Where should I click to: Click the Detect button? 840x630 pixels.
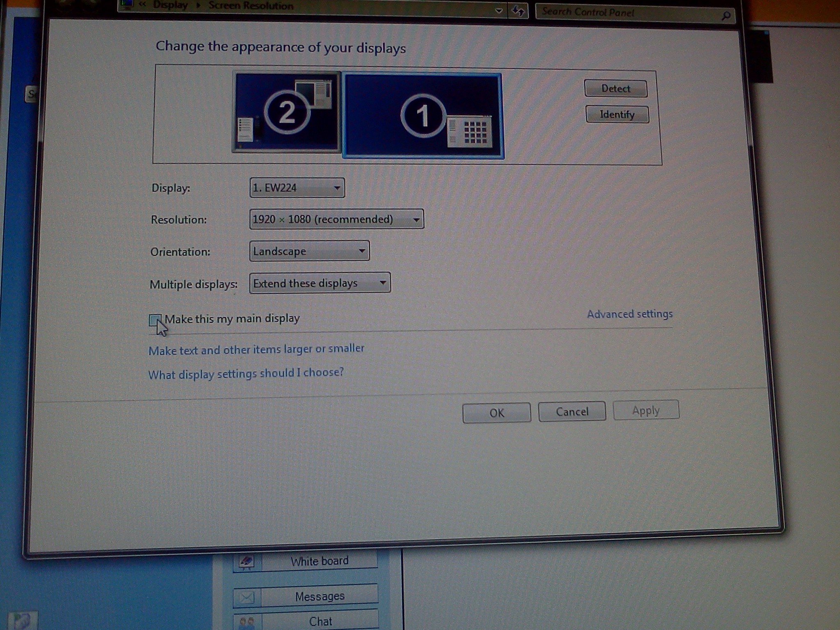pos(615,89)
